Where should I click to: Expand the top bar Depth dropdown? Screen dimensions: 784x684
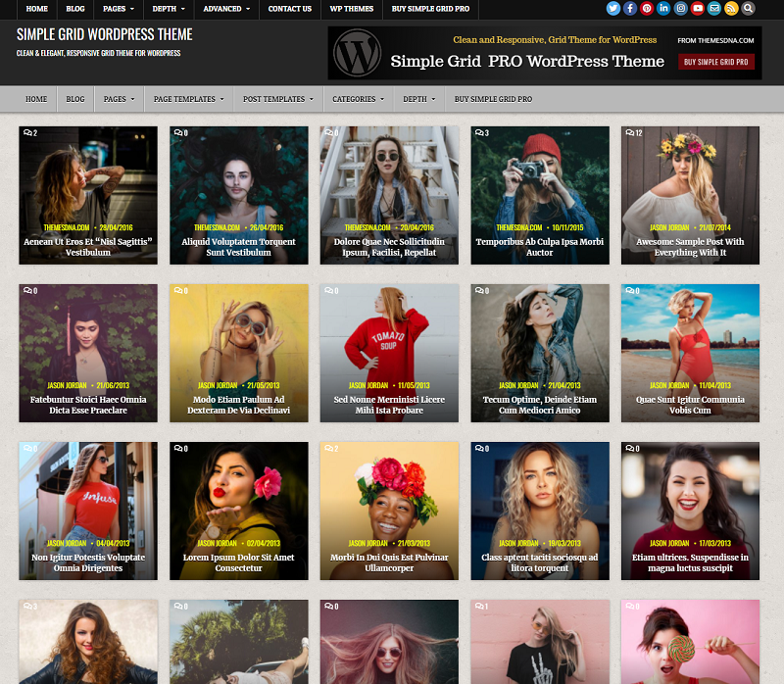[x=169, y=9]
